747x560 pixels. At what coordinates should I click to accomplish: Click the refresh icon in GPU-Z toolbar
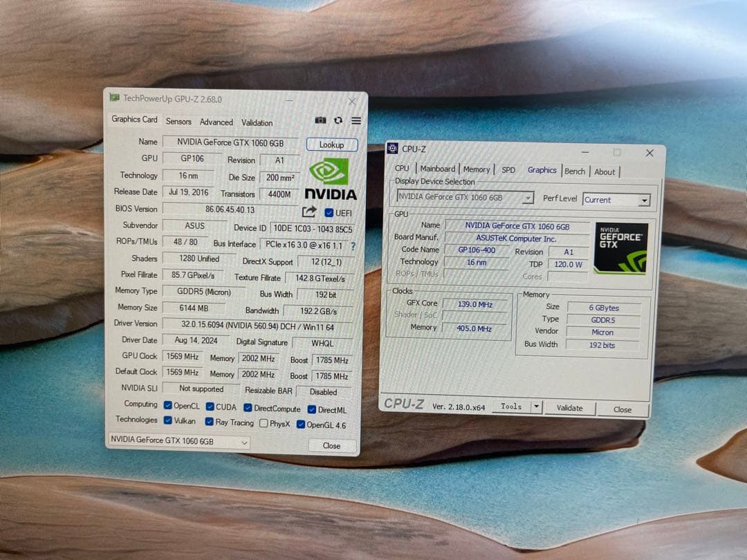(x=338, y=120)
